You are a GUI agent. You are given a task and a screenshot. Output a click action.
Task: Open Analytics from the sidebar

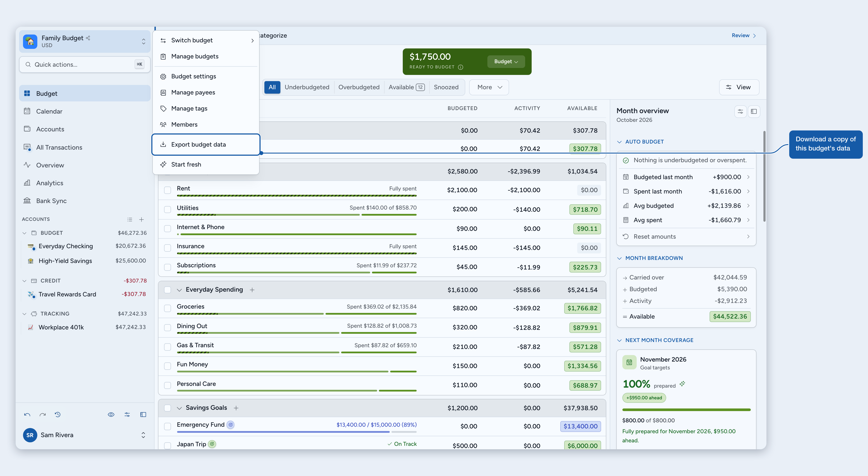[x=85, y=183]
